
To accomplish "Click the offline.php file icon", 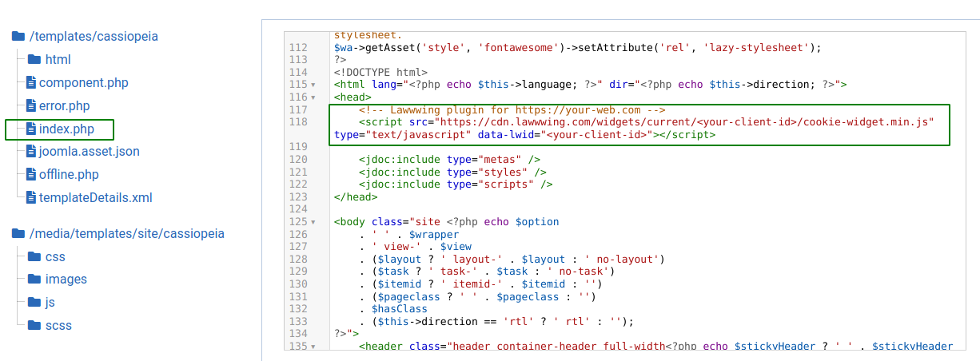I will (31, 174).
